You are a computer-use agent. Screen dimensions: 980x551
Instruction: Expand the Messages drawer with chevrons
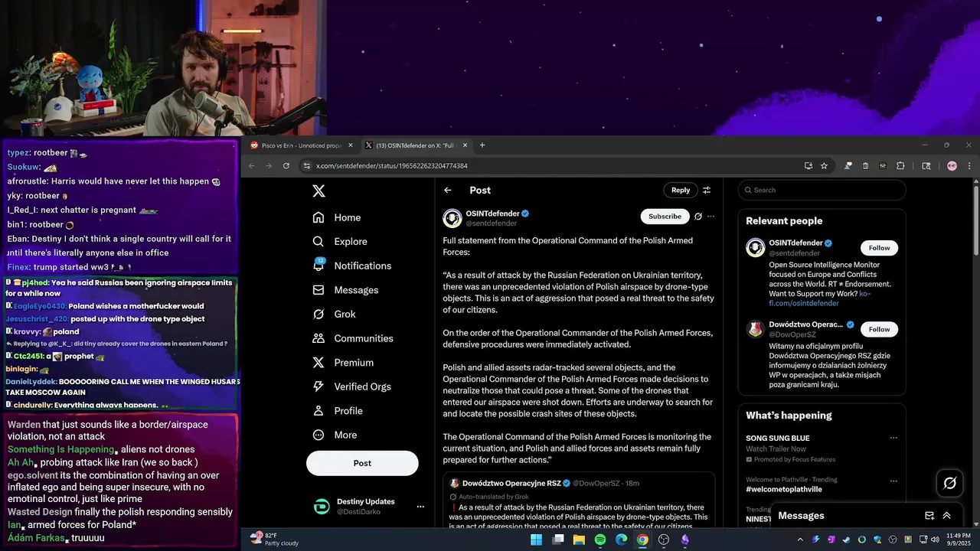pyautogui.click(x=947, y=516)
